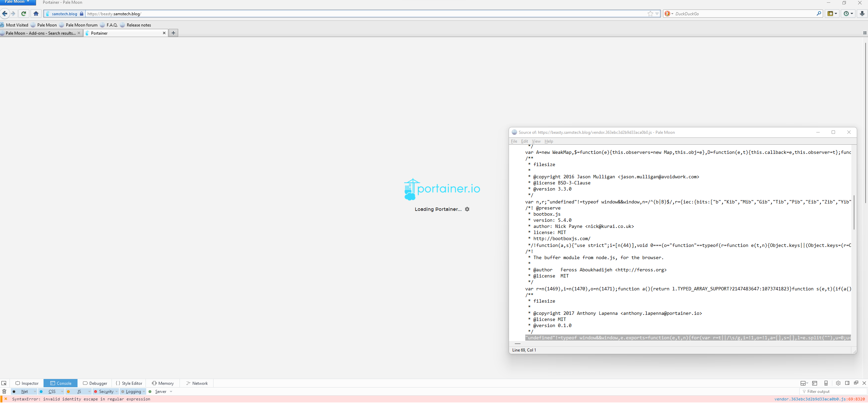Open View menu in source viewer window
868x414 pixels.
536,141
